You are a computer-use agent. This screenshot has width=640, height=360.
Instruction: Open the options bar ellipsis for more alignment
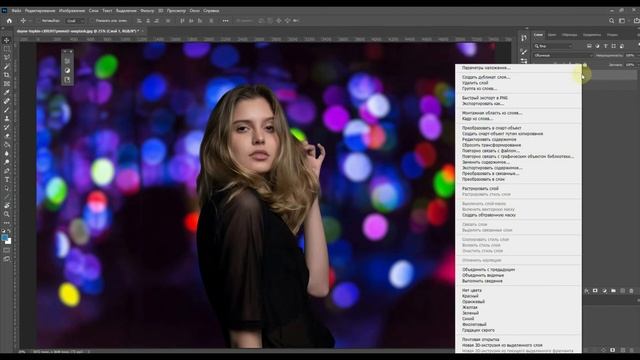[x=225, y=20]
